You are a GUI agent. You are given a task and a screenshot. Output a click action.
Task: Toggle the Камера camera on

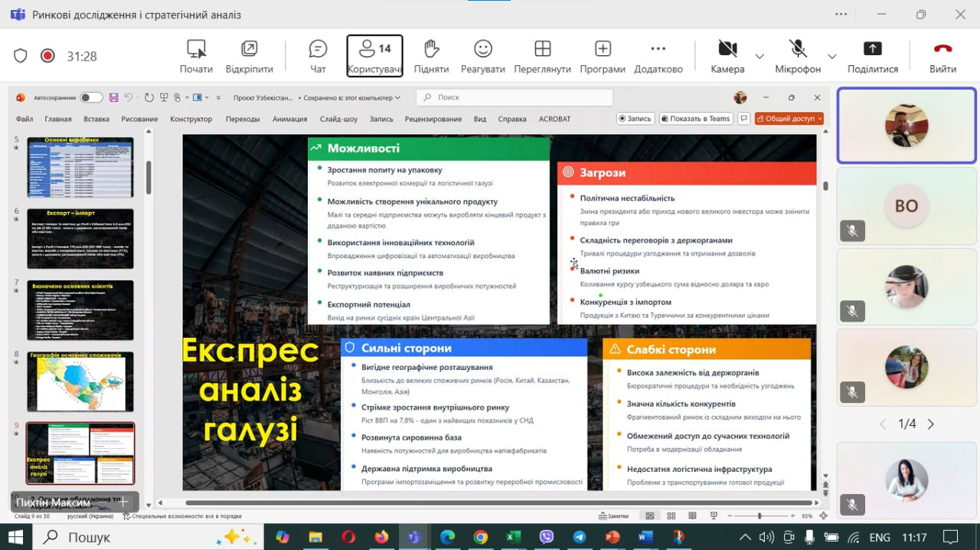727,50
